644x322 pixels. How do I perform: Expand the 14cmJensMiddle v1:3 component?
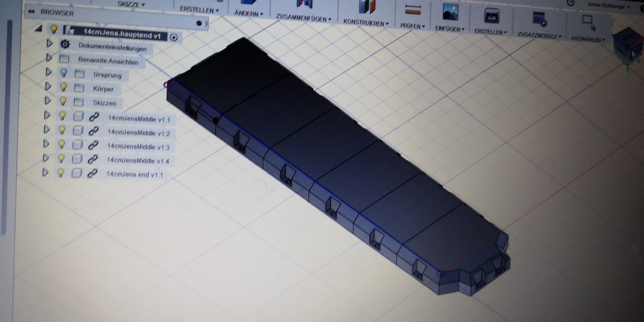click(x=46, y=144)
